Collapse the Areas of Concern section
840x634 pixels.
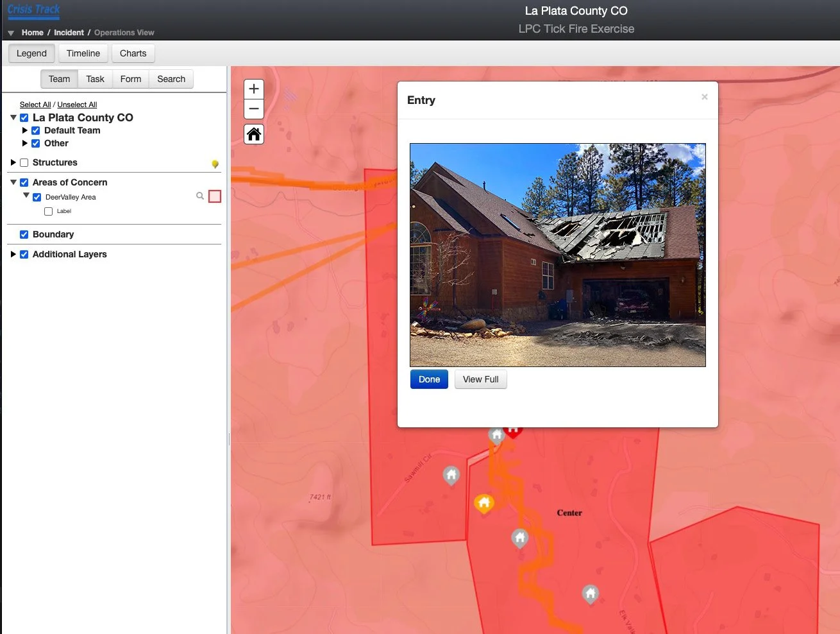(13, 182)
